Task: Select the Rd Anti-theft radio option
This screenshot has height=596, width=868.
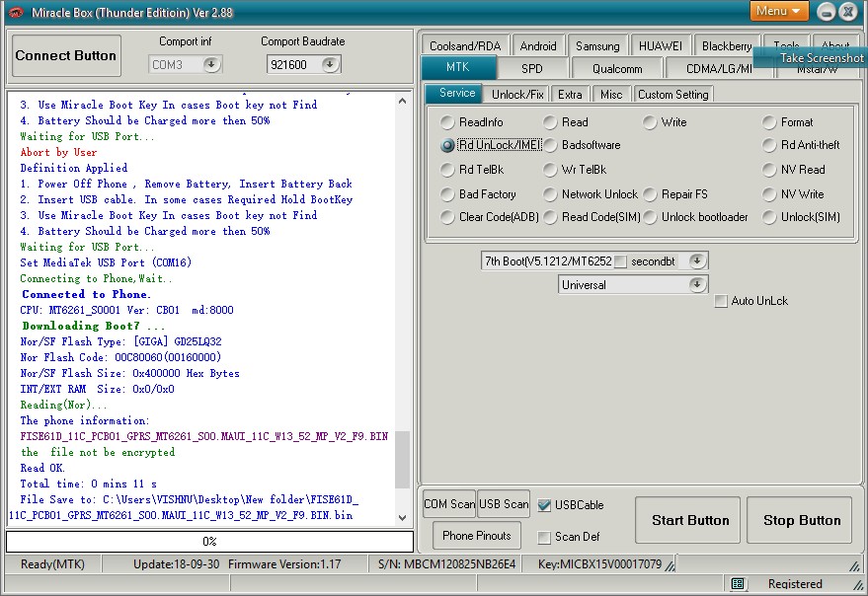Action: click(x=769, y=145)
